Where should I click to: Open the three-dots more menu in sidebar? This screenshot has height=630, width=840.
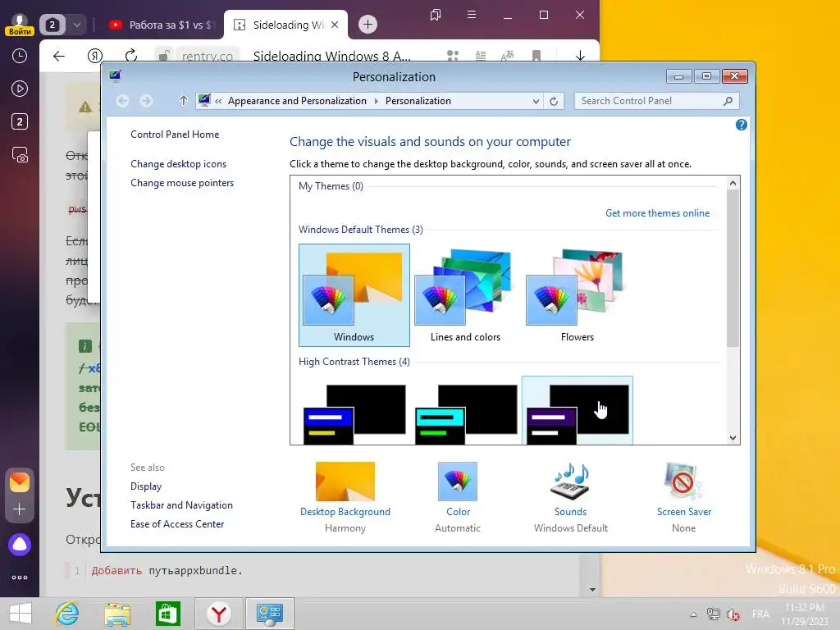(x=20, y=577)
